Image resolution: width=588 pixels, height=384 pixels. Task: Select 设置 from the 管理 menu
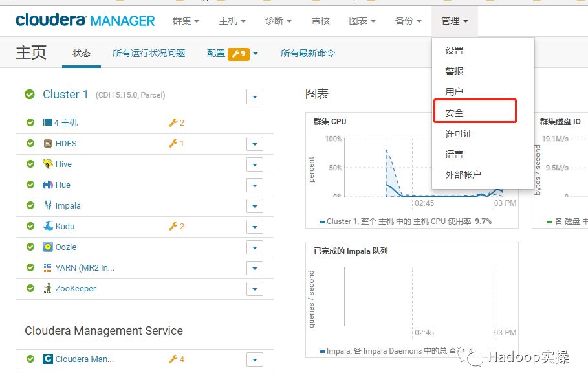pyautogui.click(x=454, y=51)
